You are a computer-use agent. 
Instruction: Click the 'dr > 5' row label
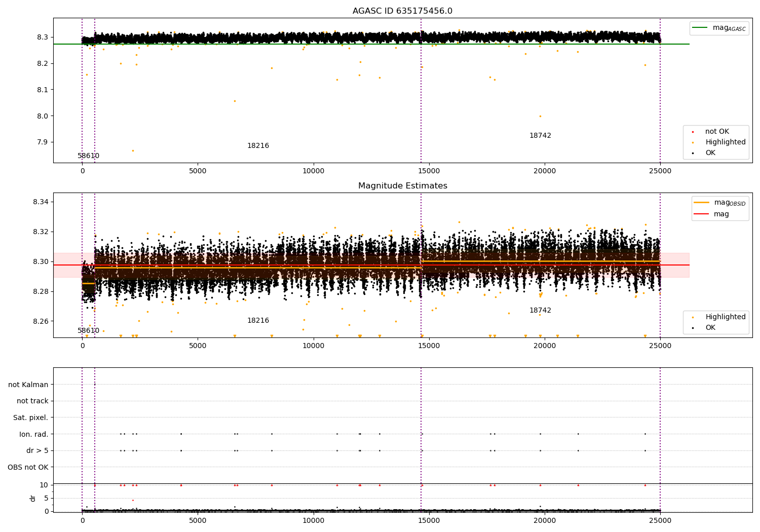pos(37,451)
